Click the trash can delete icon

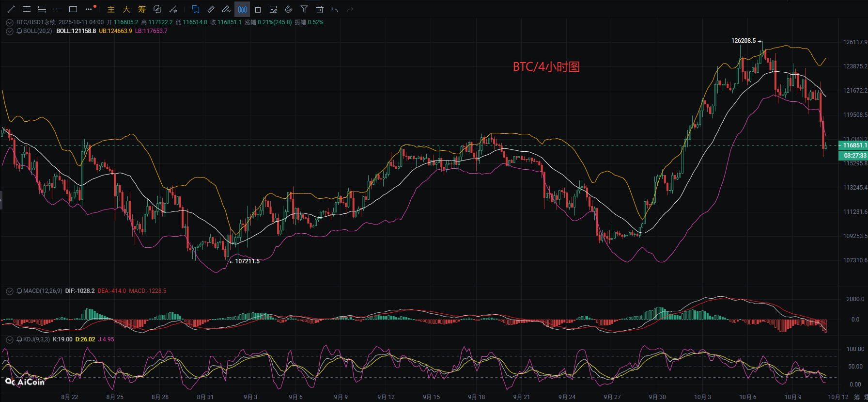(319, 9)
